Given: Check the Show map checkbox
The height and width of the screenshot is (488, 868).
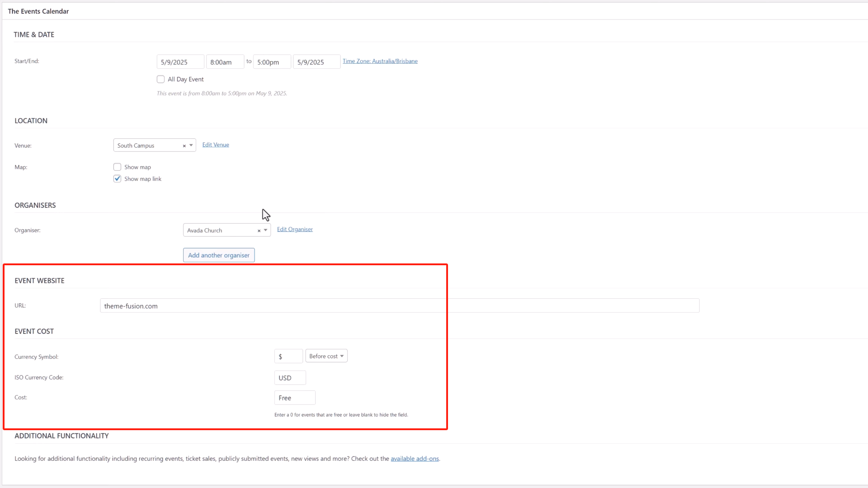Looking at the screenshot, I should 117,167.
